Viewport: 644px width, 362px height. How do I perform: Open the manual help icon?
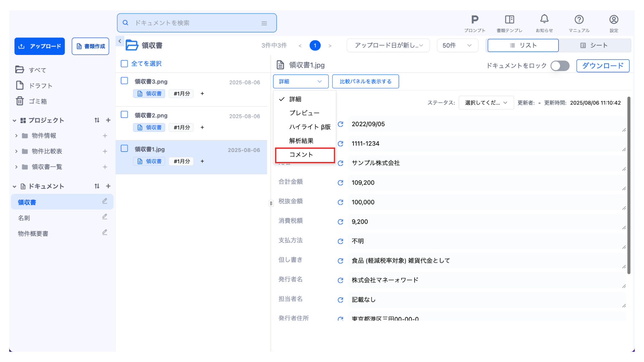pos(579,20)
